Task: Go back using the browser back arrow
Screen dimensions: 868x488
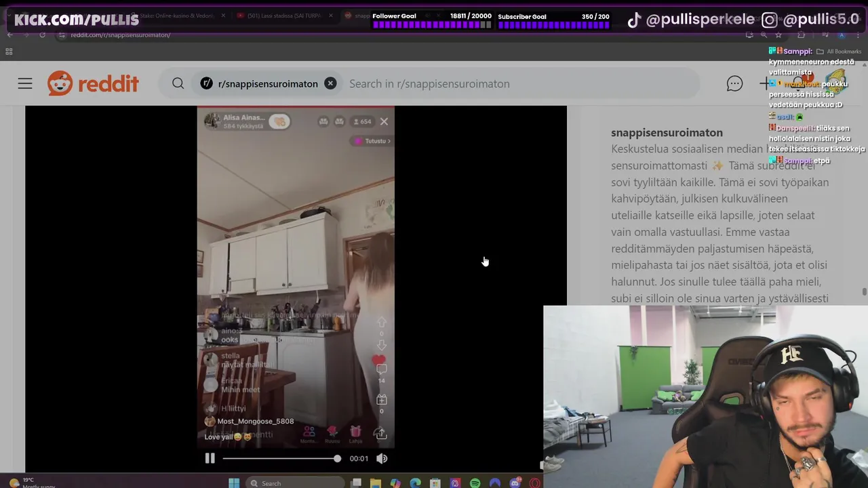Action: pyautogui.click(x=10, y=35)
